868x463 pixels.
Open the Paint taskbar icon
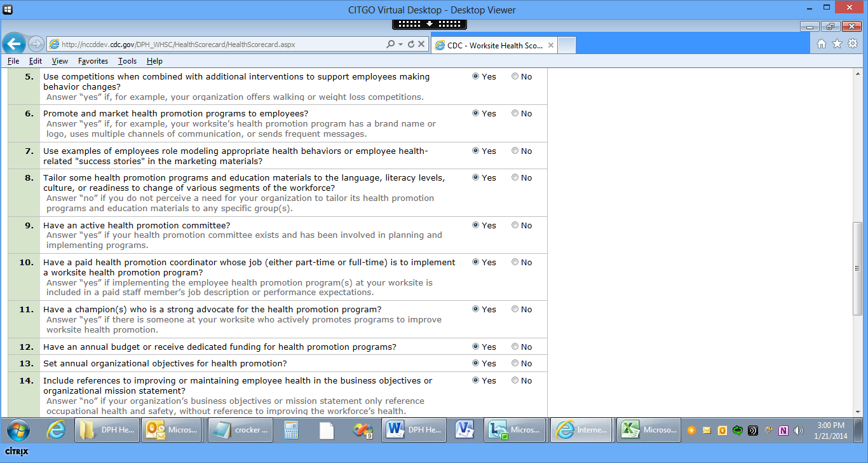click(x=362, y=431)
